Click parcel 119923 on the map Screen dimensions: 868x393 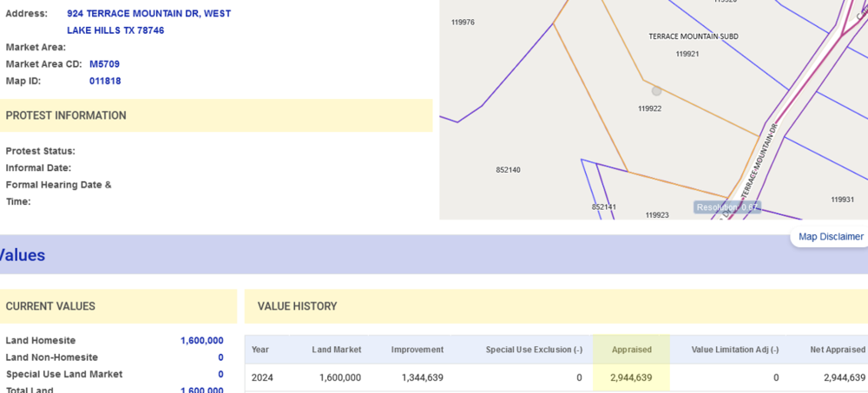657,215
